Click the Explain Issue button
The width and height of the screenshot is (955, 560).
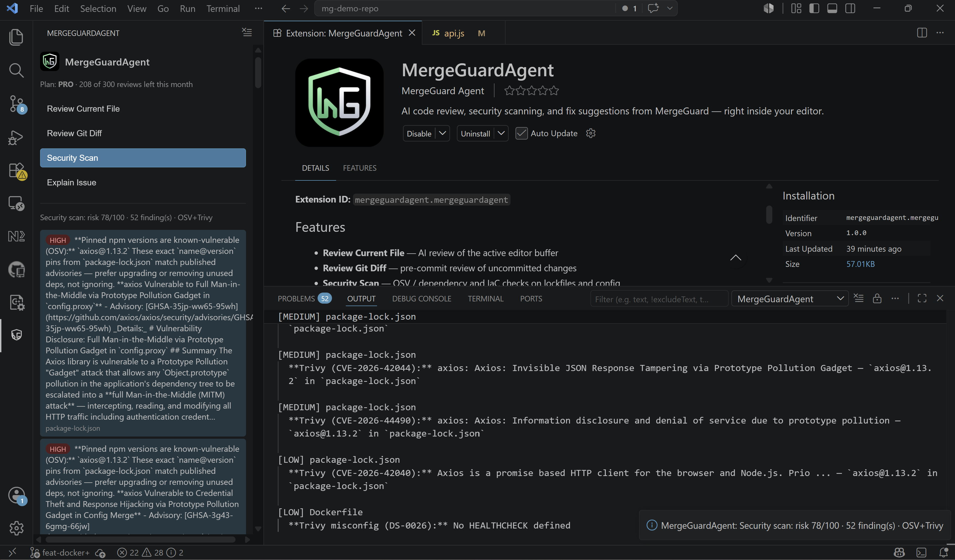[x=143, y=183]
